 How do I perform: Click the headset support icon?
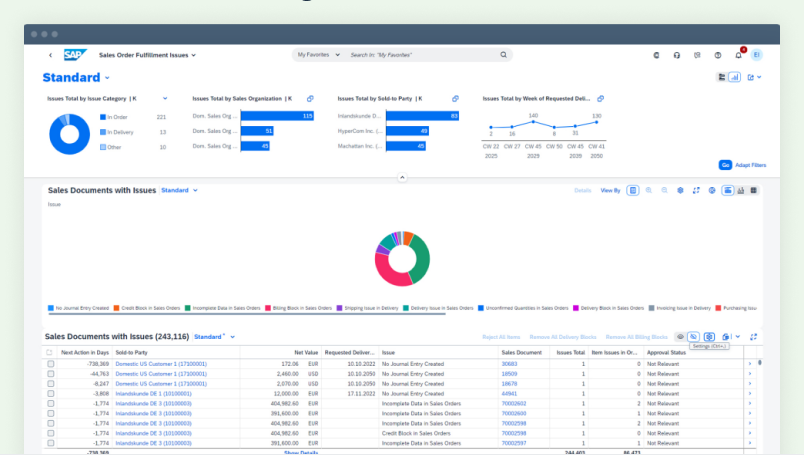click(677, 55)
